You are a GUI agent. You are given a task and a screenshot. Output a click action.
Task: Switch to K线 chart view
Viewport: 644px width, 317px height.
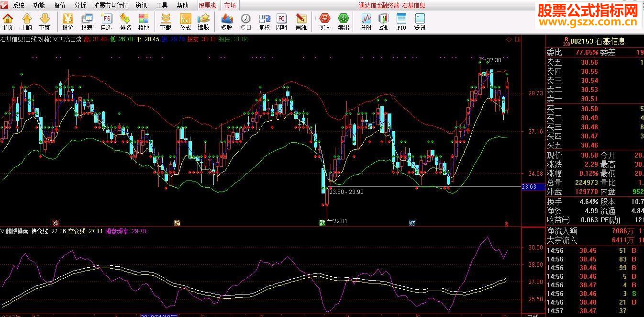tap(383, 22)
